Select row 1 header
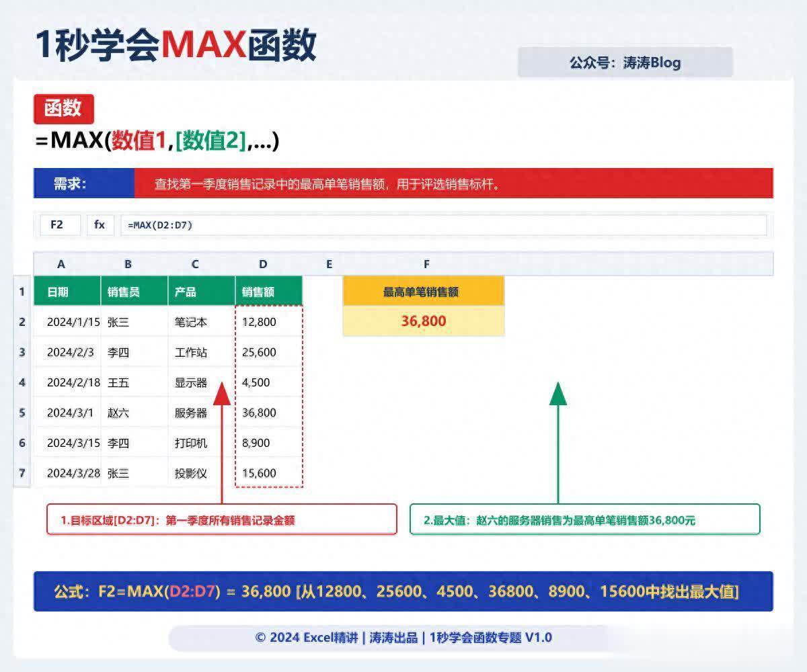The width and height of the screenshot is (807, 672). (x=22, y=292)
